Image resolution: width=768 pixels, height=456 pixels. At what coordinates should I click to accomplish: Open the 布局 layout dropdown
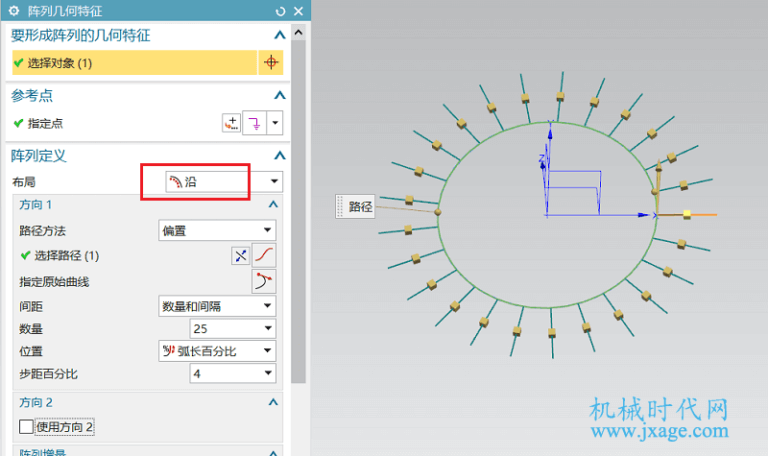point(223,182)
